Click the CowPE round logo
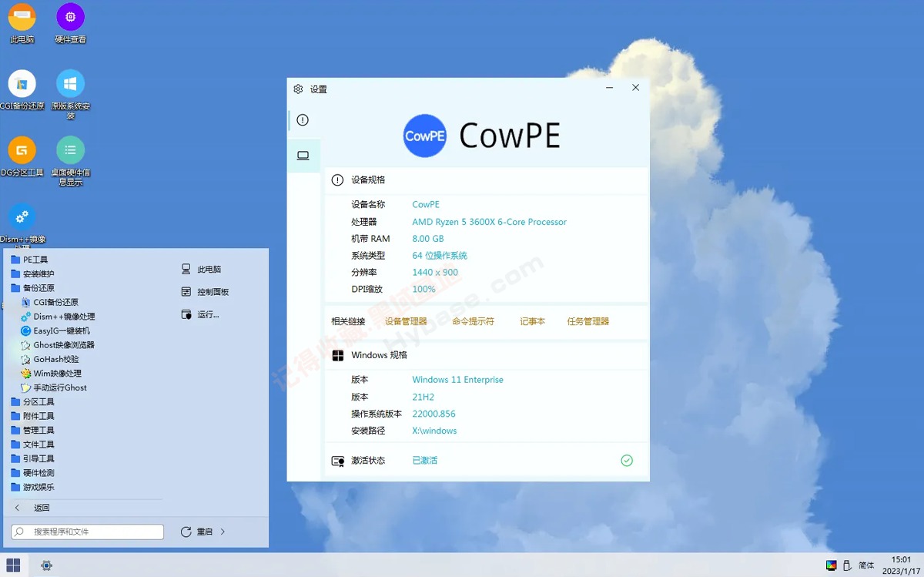 (x=425, y=136)
